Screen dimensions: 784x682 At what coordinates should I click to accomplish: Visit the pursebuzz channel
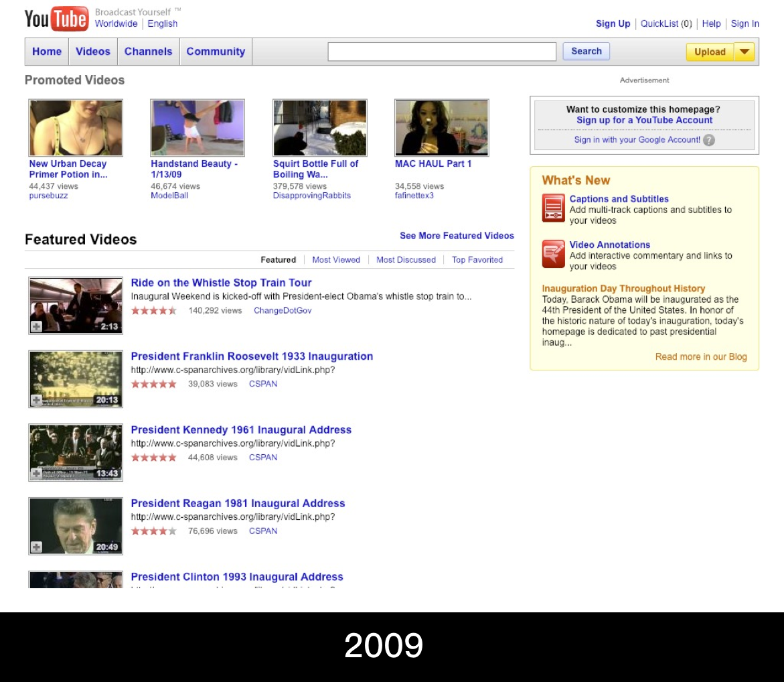[48, 196]
